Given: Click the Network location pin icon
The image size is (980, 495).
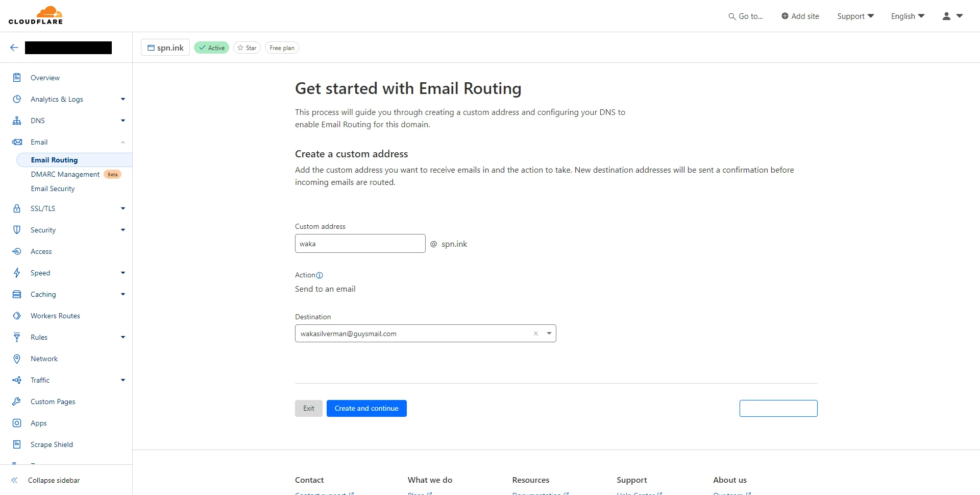Looking at the screenshot, I should [17, 359].
